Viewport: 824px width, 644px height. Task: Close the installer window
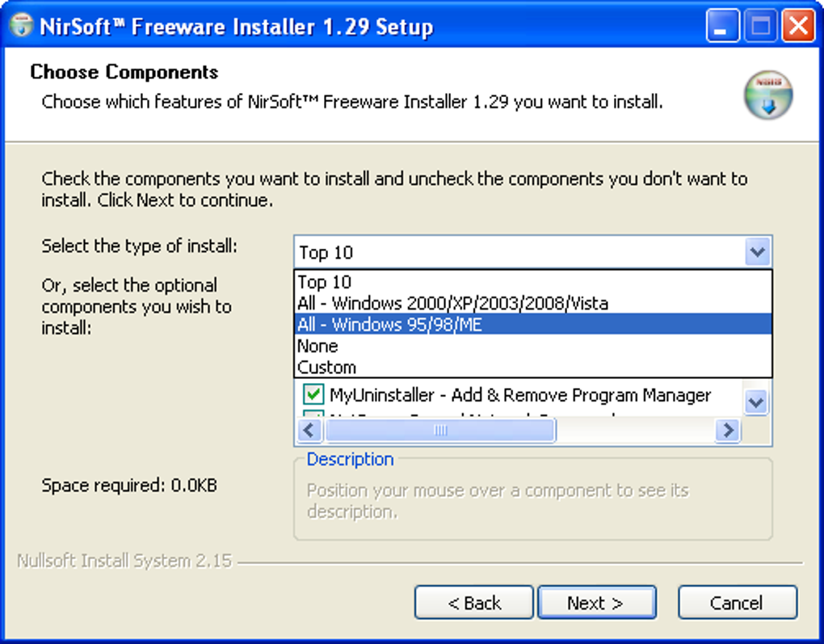[798, 26]
